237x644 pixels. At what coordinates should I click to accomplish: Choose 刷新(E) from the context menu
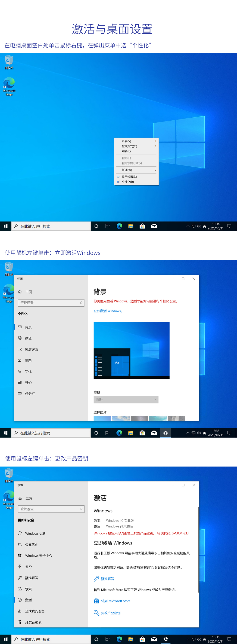click(136, 151)
